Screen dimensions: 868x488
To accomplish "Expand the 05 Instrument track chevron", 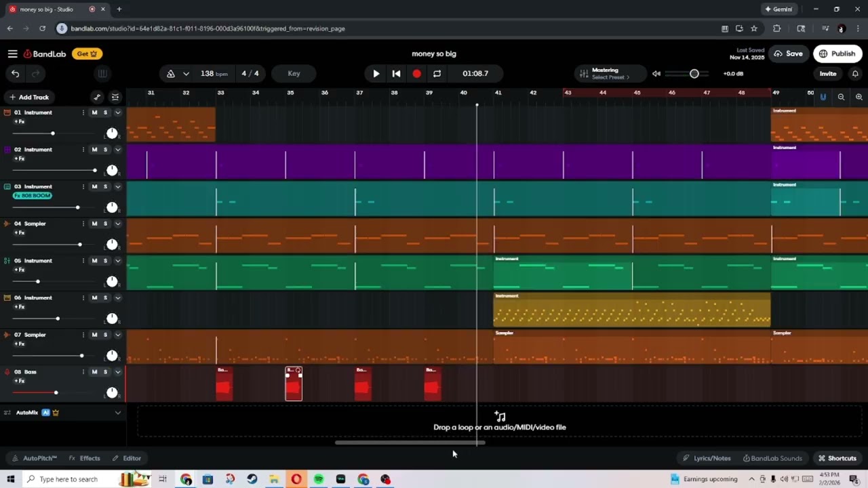I will click(118, 261).
